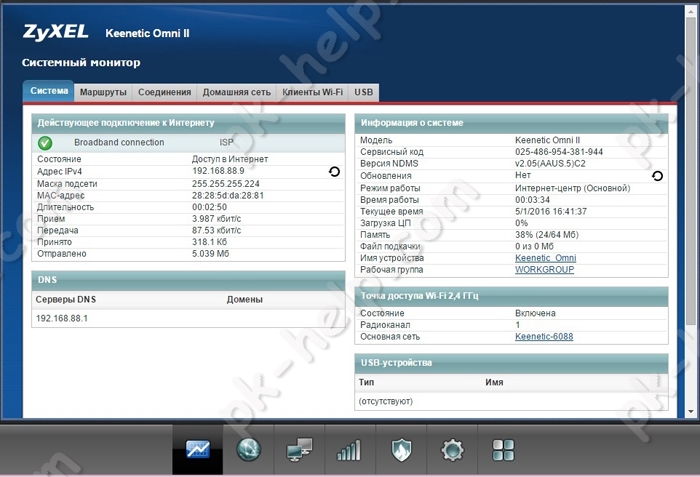
Task: Click the model value Keenetic Omni II
Action: pos(548,140)
